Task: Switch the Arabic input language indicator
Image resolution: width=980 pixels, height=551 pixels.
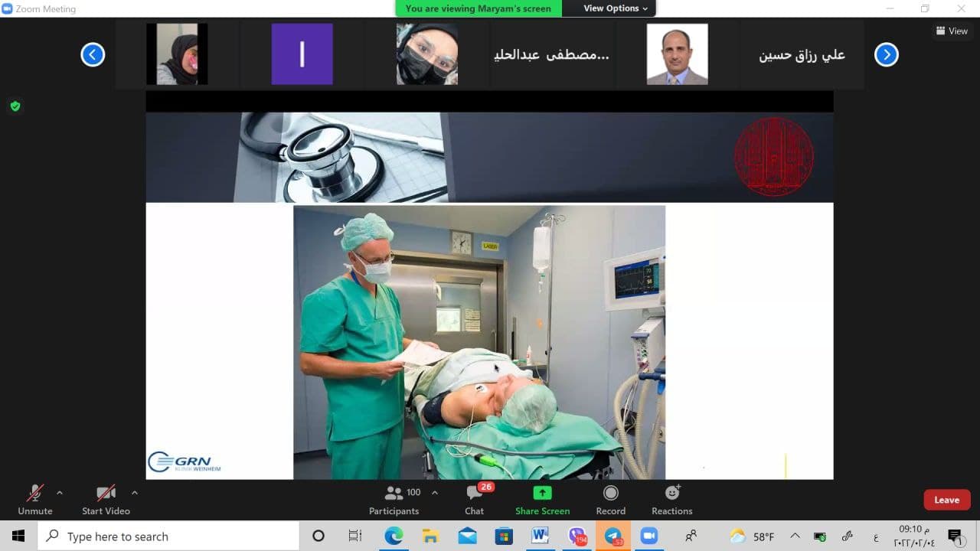Action: point(875,536)
